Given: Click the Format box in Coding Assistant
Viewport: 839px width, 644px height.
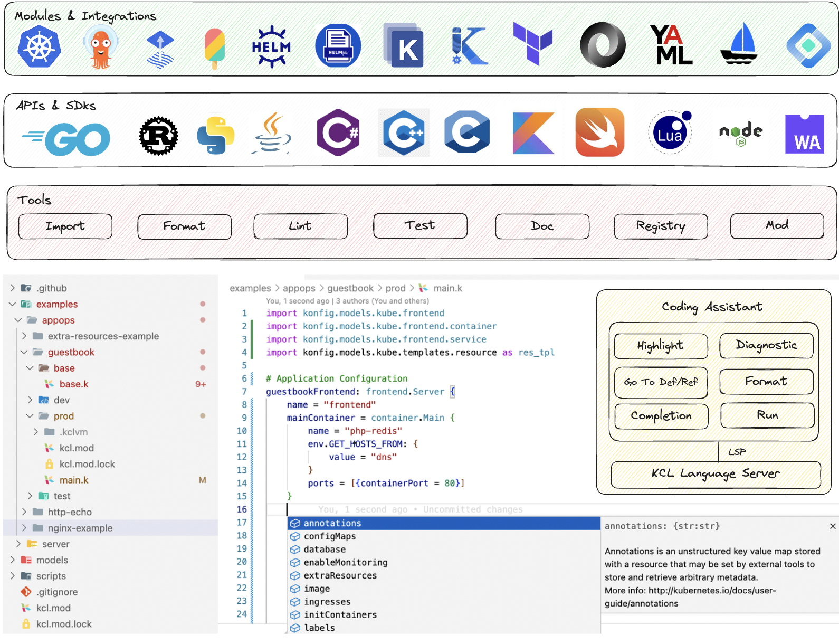Looking at the screenshot, I should 766,382.
